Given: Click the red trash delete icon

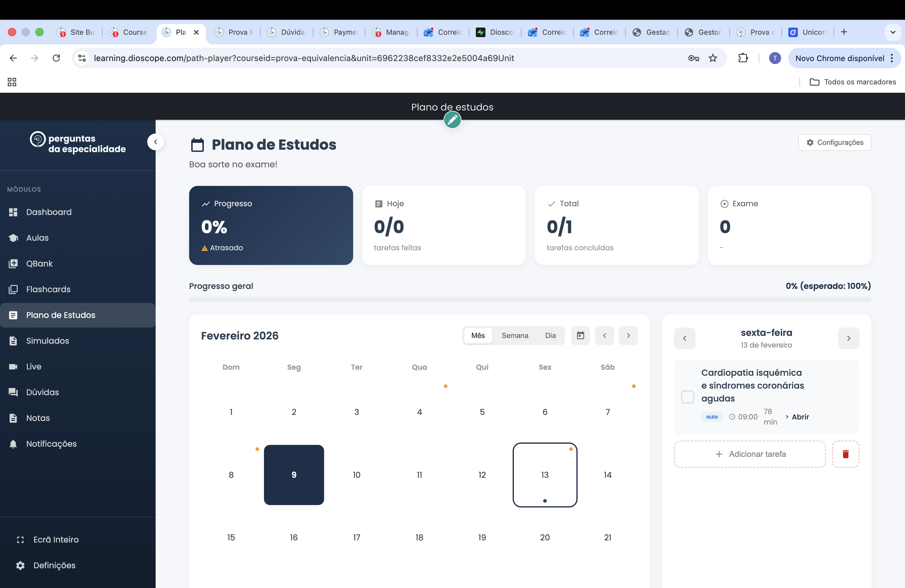Looking at the screenshot, I should point(845,454).
